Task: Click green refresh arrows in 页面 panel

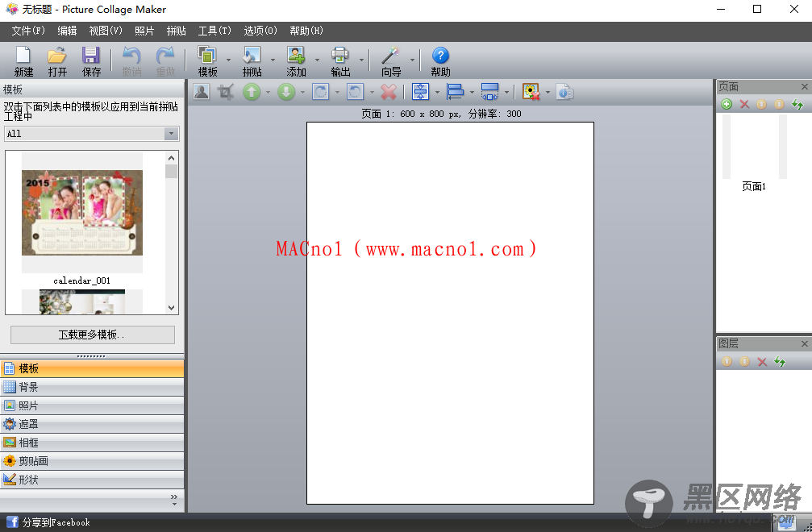Action: click(797, 105)
